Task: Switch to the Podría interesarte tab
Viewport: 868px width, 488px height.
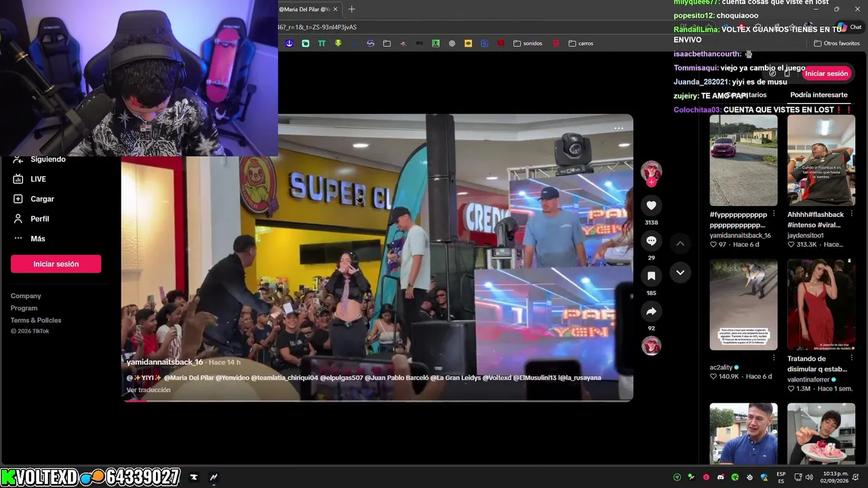Action: pyautogui.click(x=818, y=95)
